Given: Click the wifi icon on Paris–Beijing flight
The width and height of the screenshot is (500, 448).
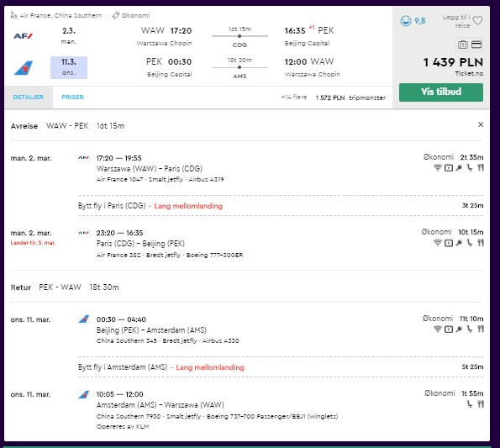Looking at the screenshot, I should pyautogui.click(x=438, y=243).
